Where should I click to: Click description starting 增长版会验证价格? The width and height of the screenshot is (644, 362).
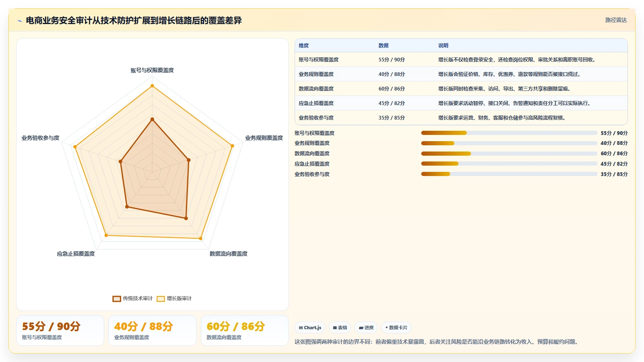pos(510,74)
